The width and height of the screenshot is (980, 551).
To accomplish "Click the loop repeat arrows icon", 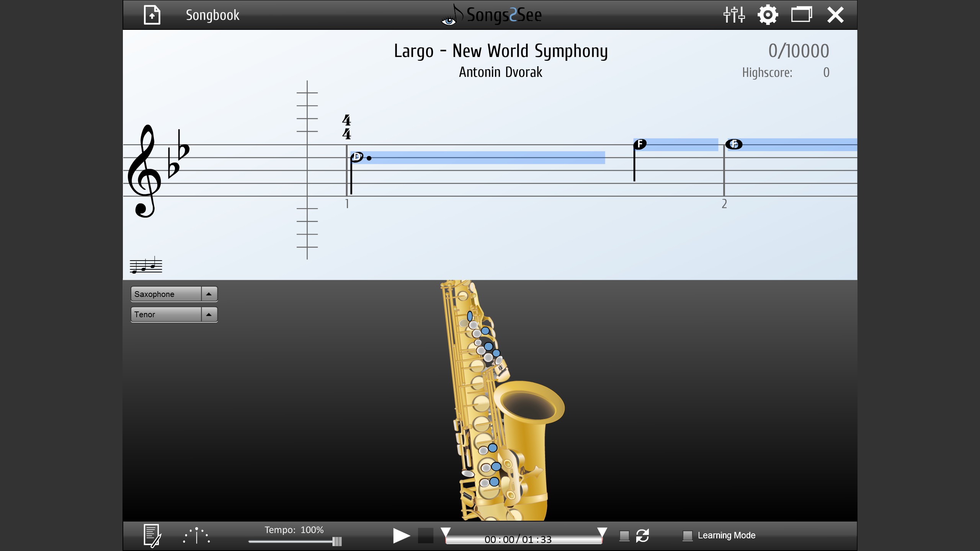I will [642, 536].
